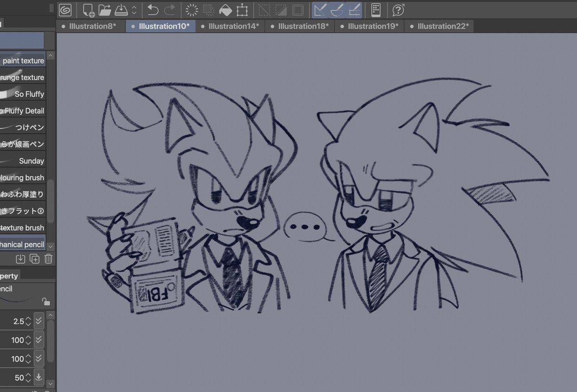Select the ふわふわ厚塗り brush
577x392 pixels.
(x=23, y=194)
